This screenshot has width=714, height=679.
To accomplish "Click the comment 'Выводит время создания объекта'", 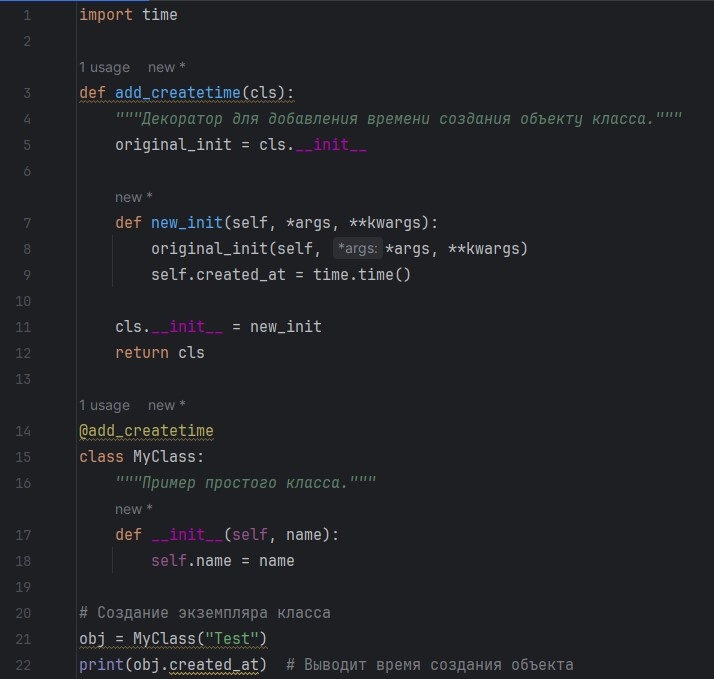I will point(430,665).
